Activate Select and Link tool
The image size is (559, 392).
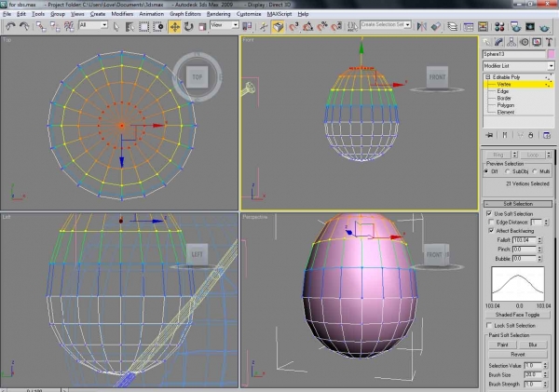coord(41,26)
